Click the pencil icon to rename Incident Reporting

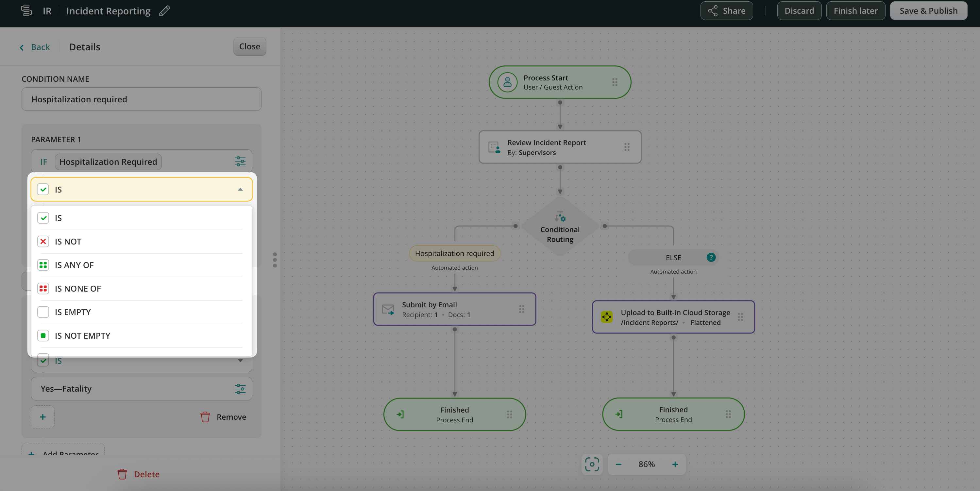(164, 11)
